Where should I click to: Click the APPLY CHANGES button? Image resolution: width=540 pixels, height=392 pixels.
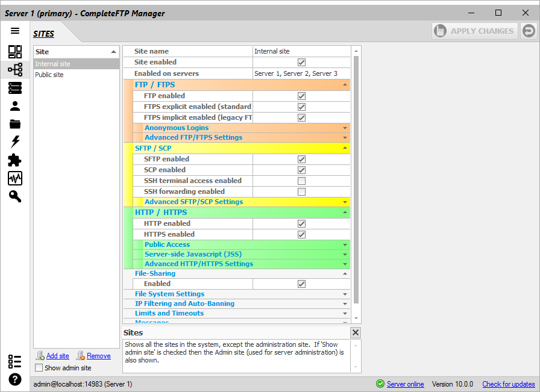(x=475, y=31)
